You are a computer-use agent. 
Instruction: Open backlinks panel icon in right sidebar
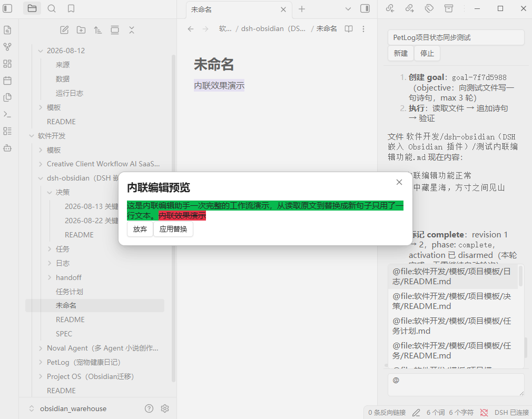(x=390, y=8)
